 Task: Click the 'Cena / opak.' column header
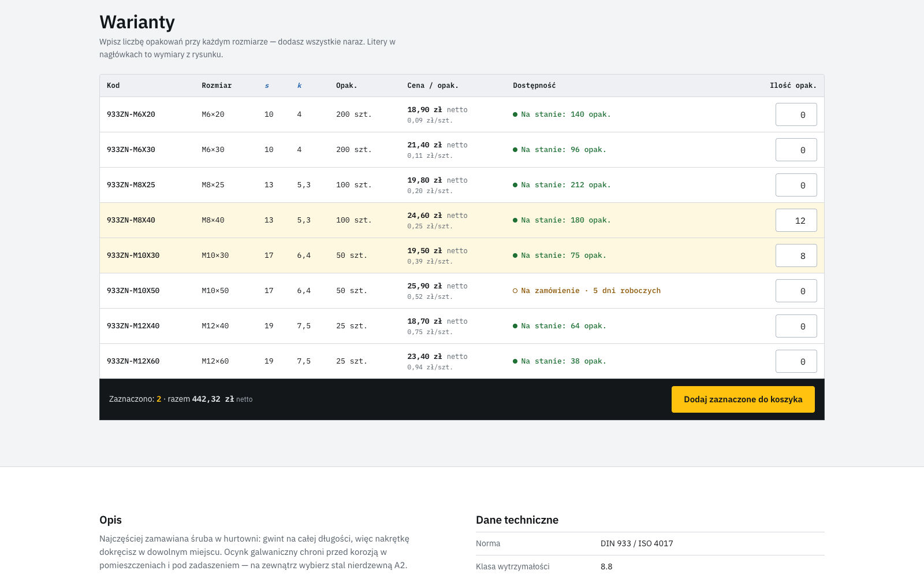433,86
